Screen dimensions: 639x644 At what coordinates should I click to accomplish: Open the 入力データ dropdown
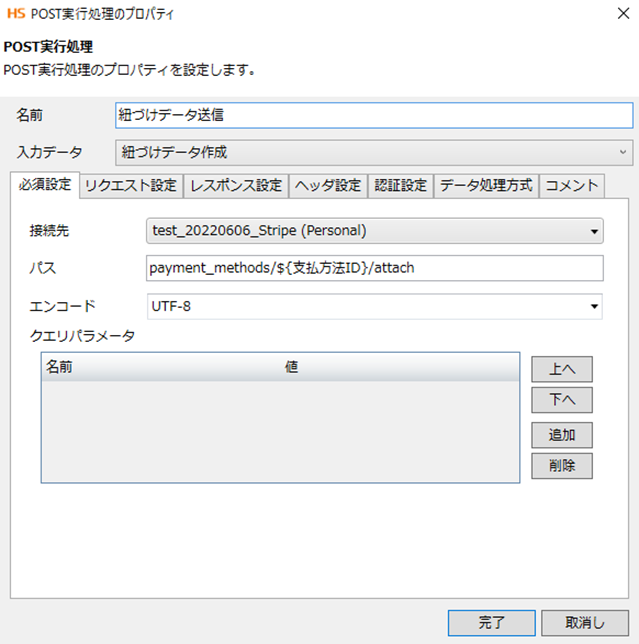point(373,153)
